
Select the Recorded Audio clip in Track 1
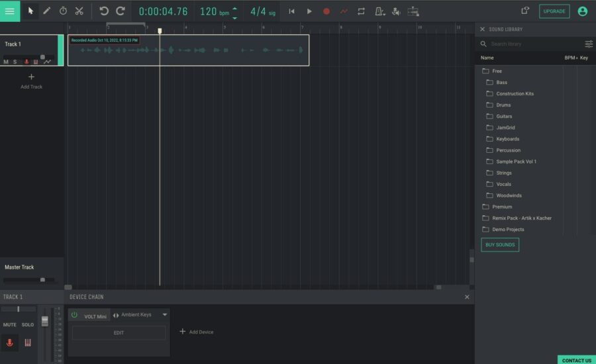coord(188,50)
